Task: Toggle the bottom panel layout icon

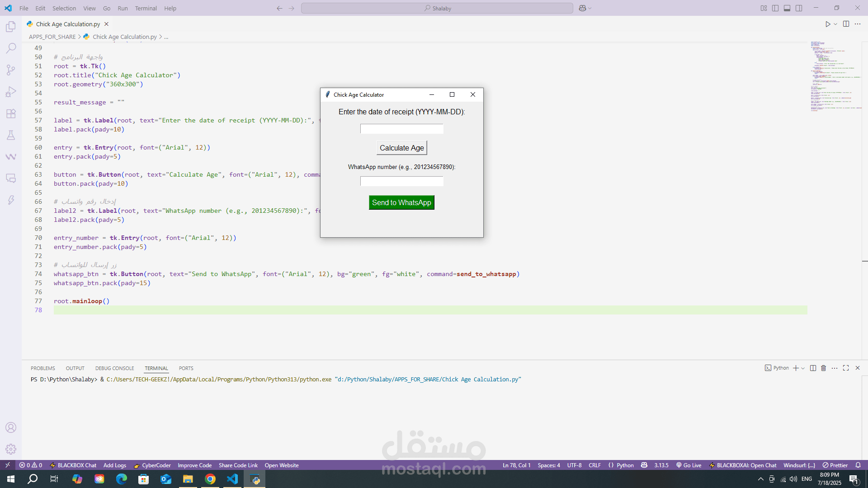Action: point(787,8)
